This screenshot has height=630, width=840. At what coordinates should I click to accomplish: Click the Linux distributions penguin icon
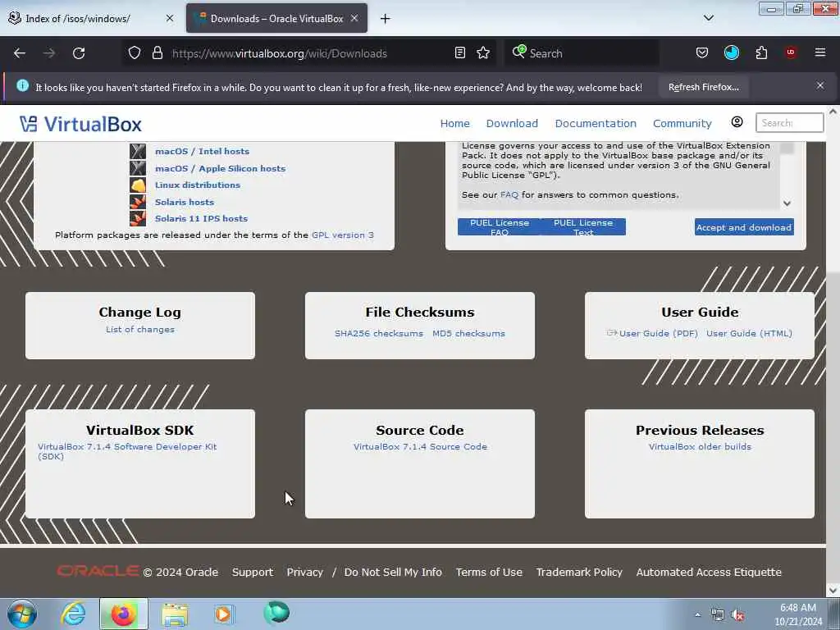[x=138, y=185]
